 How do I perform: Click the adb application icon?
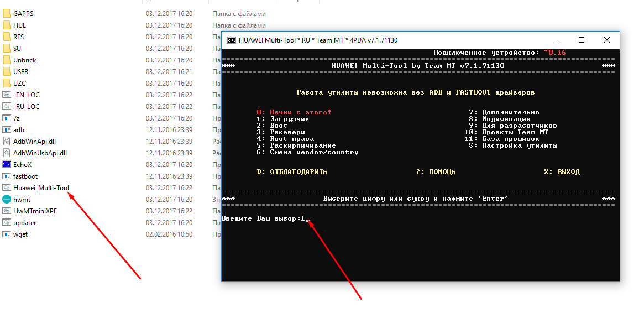click(7, 130)
